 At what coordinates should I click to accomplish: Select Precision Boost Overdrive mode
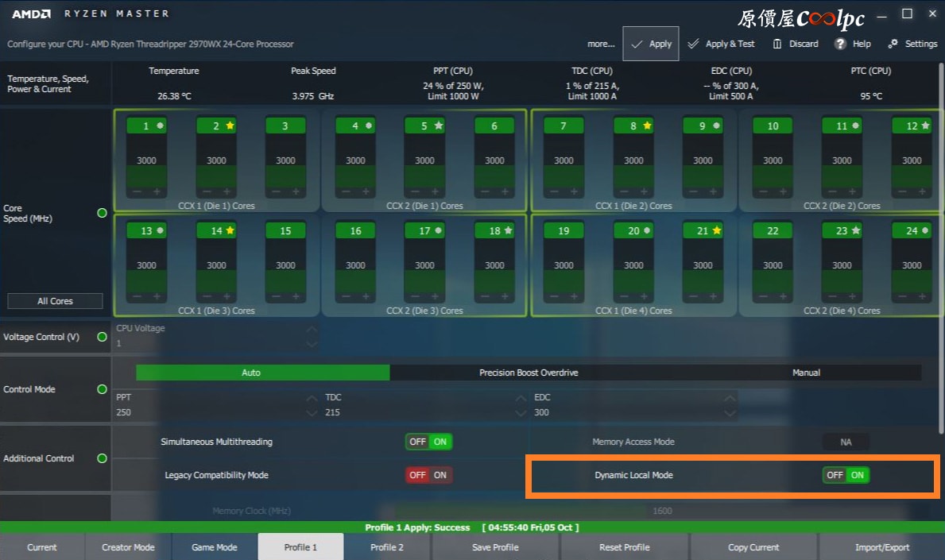(x=529, y=372)
